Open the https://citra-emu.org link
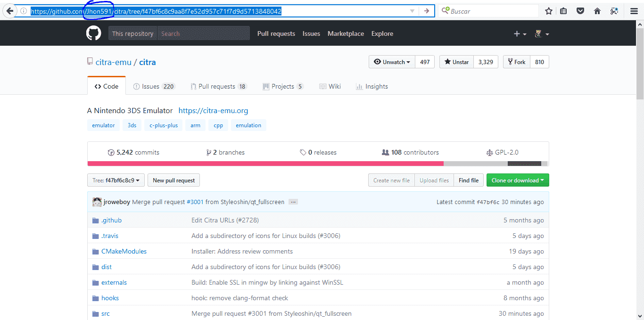Viewport: 644px width, 320px height. (213, 111)
